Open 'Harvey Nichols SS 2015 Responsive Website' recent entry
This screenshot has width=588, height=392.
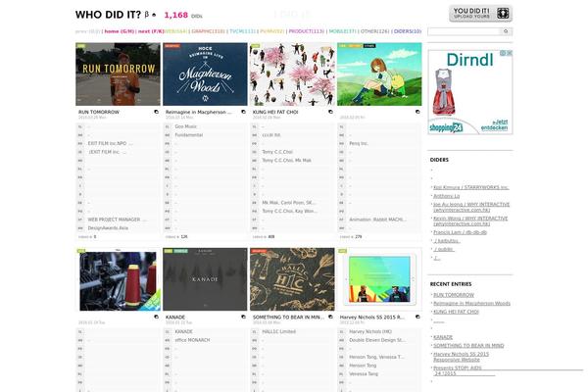pyautogui.click(x=462, y=357)
